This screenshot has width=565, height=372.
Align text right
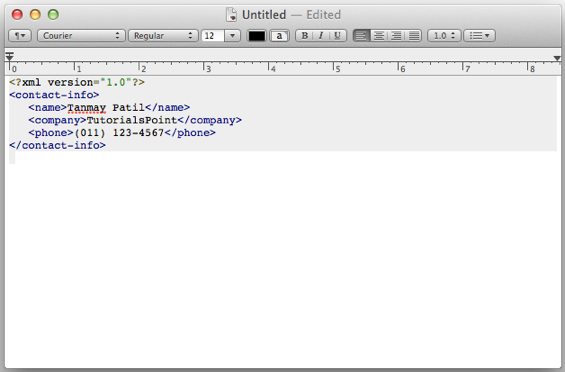coord(396,36)
